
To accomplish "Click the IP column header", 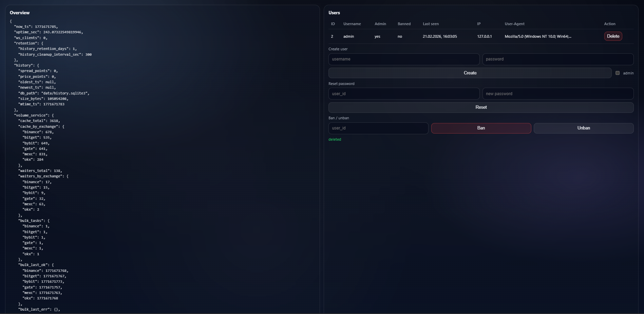I will coord(479,24).
